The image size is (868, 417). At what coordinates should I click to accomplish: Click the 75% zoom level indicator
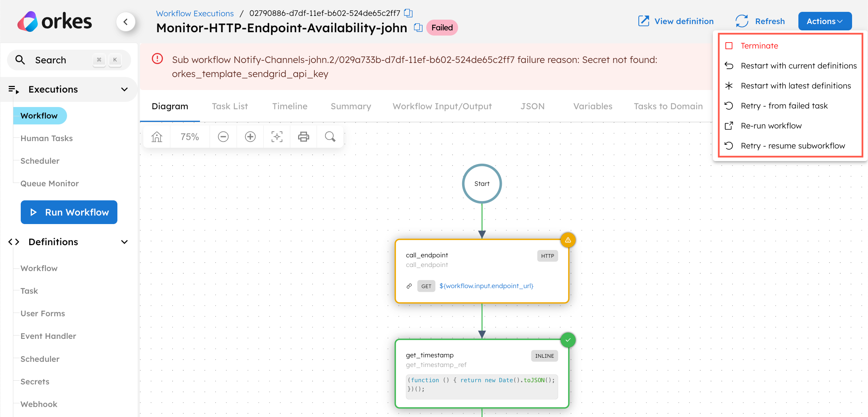point(190,137)
